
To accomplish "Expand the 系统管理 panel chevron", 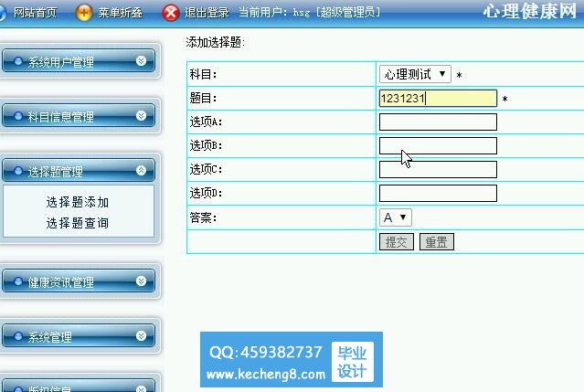I will [141, 335].
